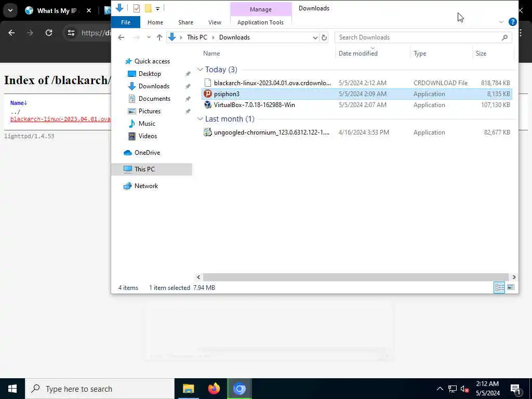Viewport: 532px width, 399px height.
Task: Reload the browser page
Action: pyautogui.click(x=49, y=33)
